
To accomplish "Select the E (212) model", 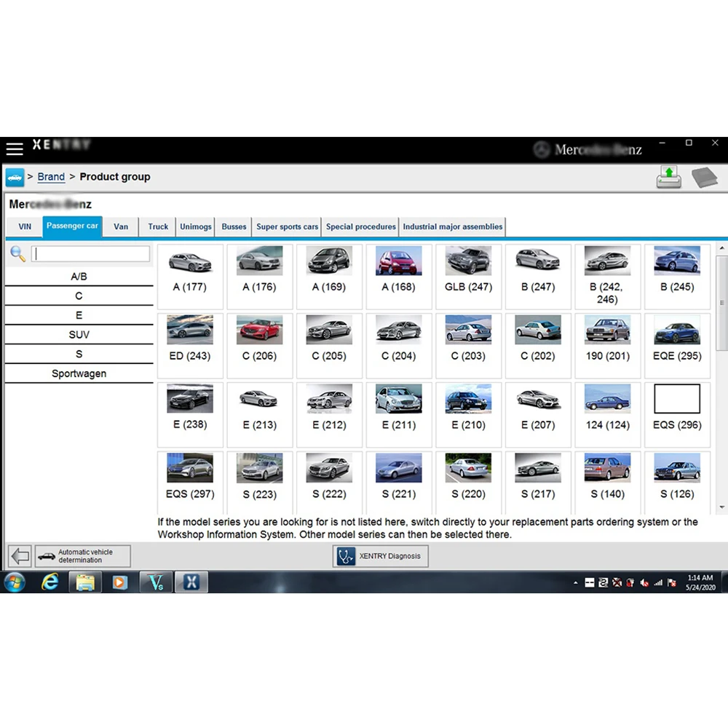I will [x=329, y=415].
